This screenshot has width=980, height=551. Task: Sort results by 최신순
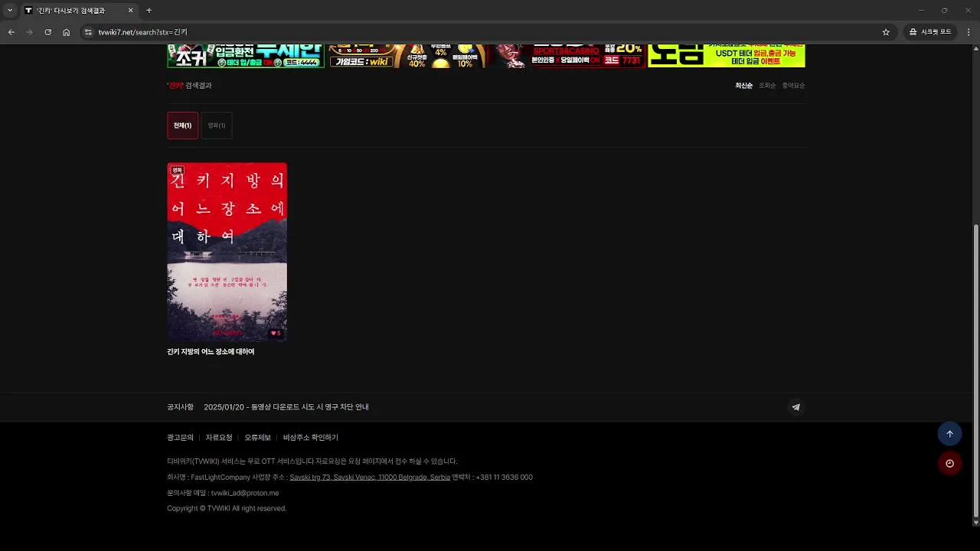pos(743,86)
